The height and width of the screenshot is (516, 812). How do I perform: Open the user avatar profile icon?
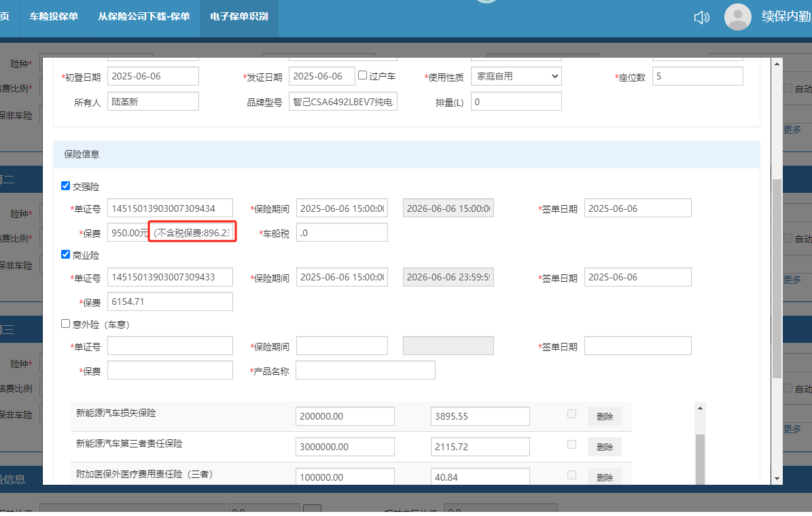click(738, 17)
